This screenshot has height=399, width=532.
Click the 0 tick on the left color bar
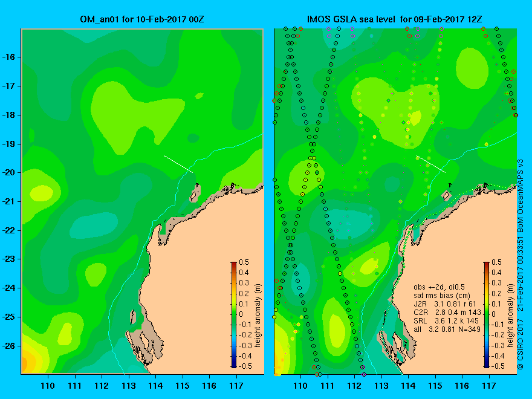[x=241, y=314]
